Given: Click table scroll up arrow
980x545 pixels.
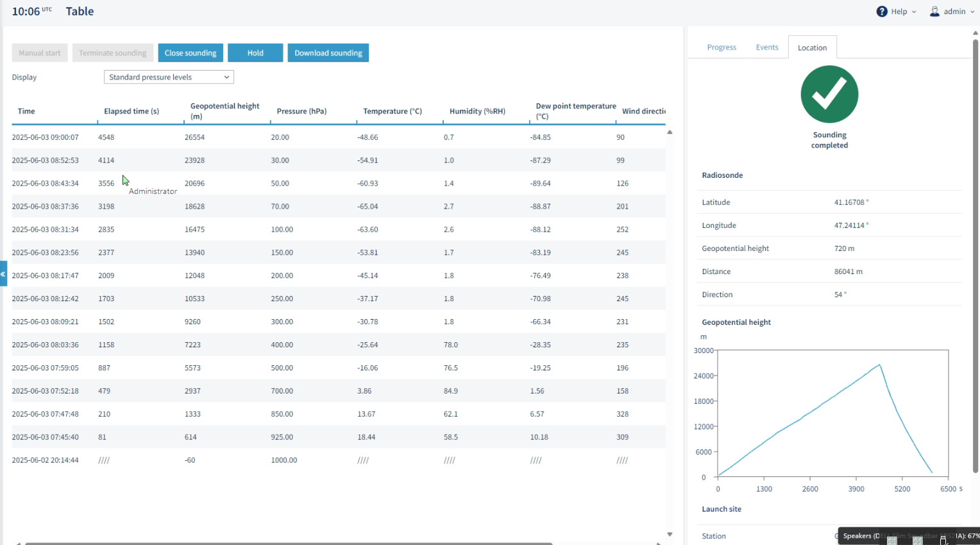Looking at the screenshot, I should coord(670,132).
